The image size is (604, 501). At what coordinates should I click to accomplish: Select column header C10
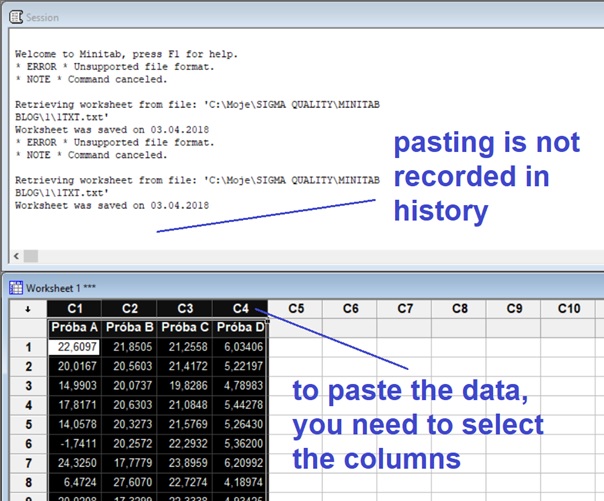pyautogui.click(x=568, y=309)
